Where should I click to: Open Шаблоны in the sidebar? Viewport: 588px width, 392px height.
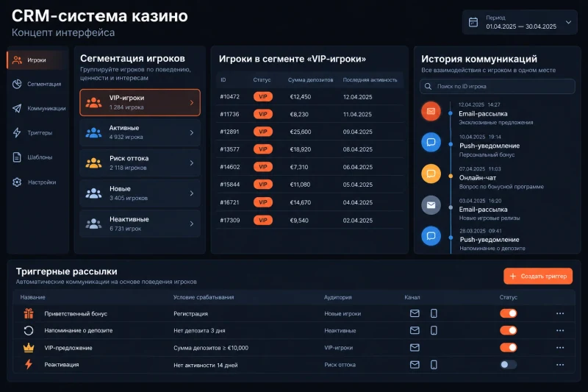pos(32,157)
